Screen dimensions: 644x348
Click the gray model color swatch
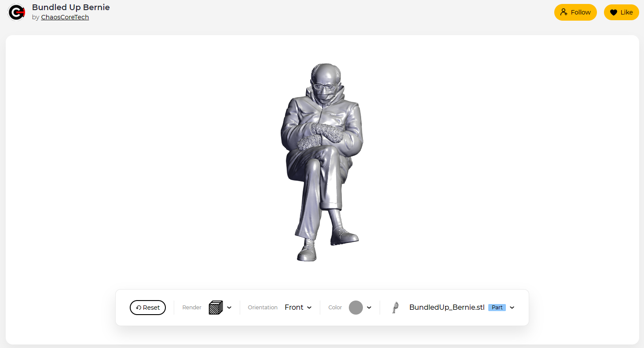click(x=356, y=308)
